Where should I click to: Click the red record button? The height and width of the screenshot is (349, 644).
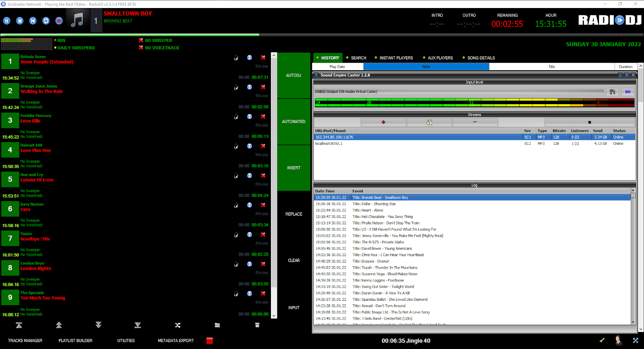pos(59,21)
